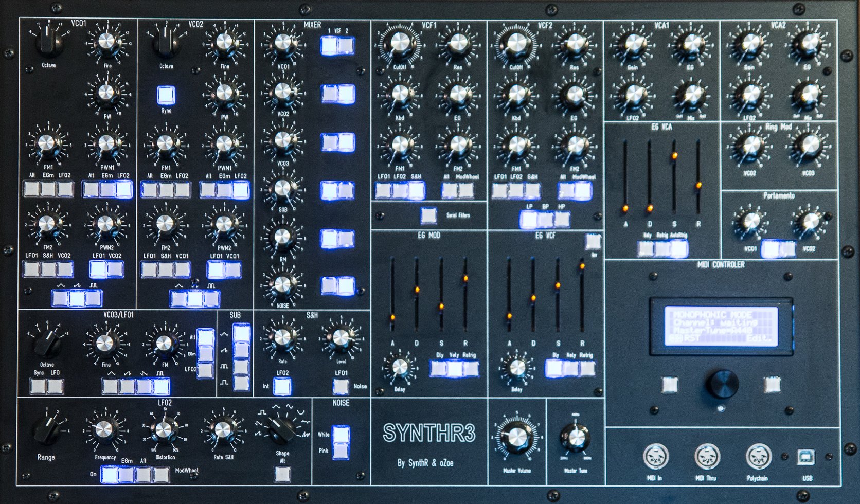Image resolution: width=860 pixels, height=504 pixels.
Task: Select the VCF2 LP filter button
Action: pyautogui.click(x=529, y=220)
